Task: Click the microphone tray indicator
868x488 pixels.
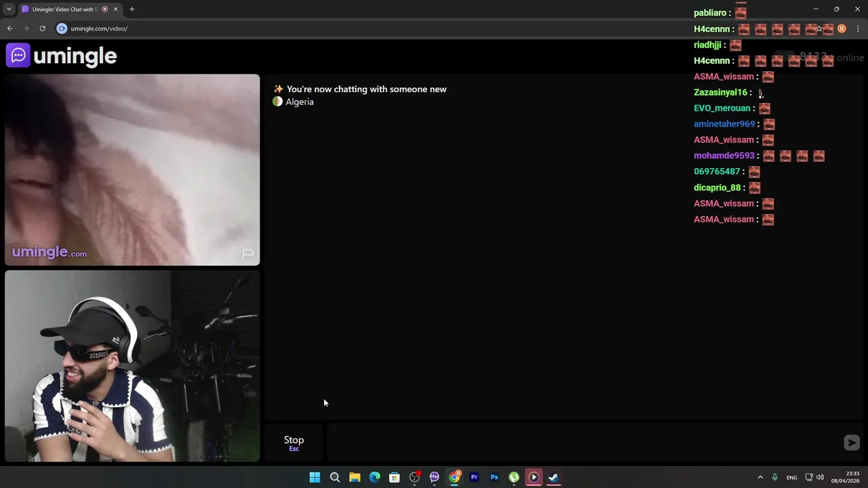Action: [774, 477]
